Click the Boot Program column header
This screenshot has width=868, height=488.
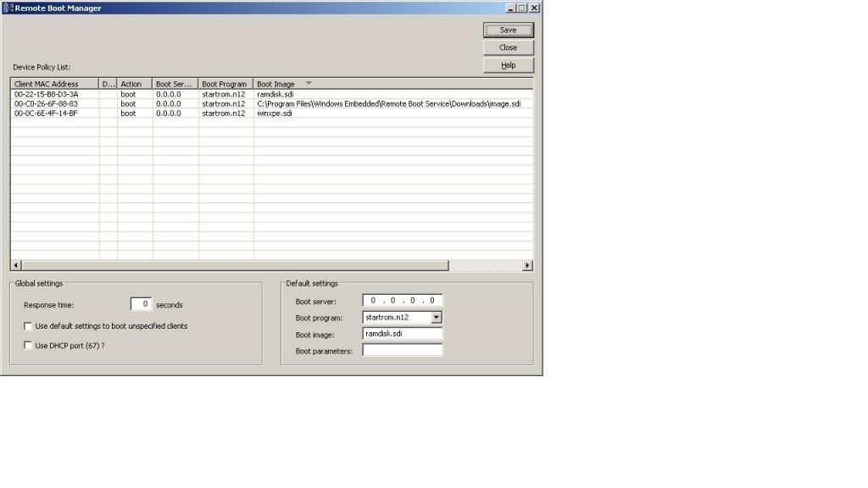[x=225, y=84]
